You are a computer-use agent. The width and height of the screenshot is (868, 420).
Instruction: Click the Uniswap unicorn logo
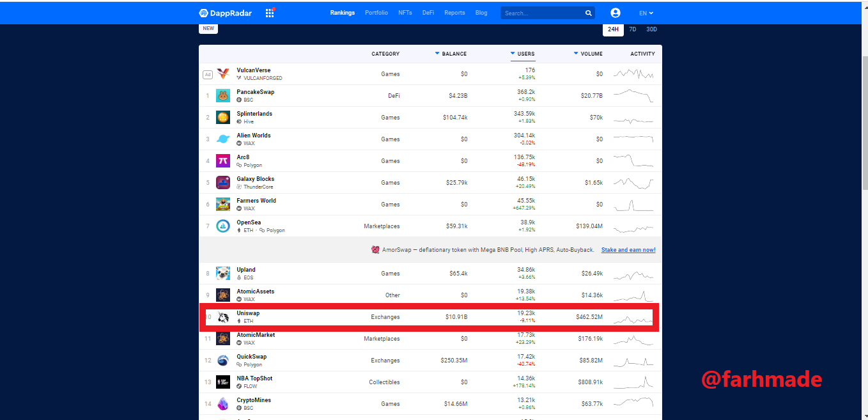click(x=223, y=317)
